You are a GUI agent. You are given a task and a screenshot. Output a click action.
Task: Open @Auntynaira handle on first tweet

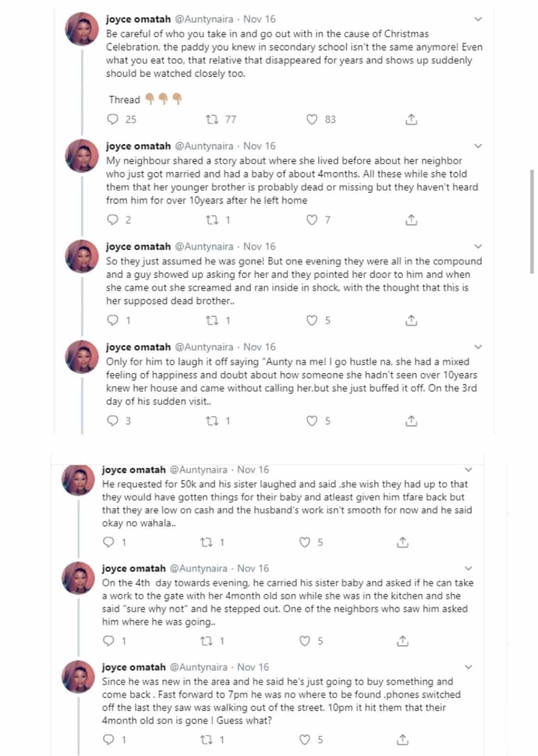click(x=204, y=19)
